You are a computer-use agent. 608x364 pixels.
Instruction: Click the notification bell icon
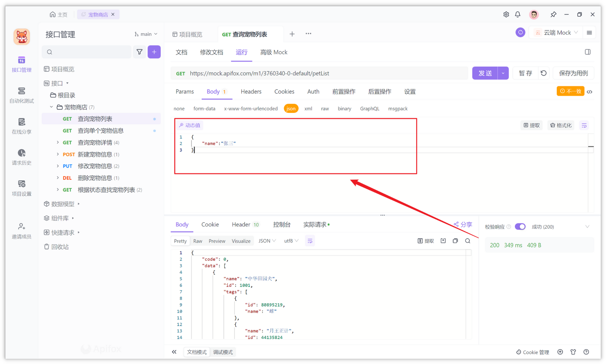tap(518, 14)
